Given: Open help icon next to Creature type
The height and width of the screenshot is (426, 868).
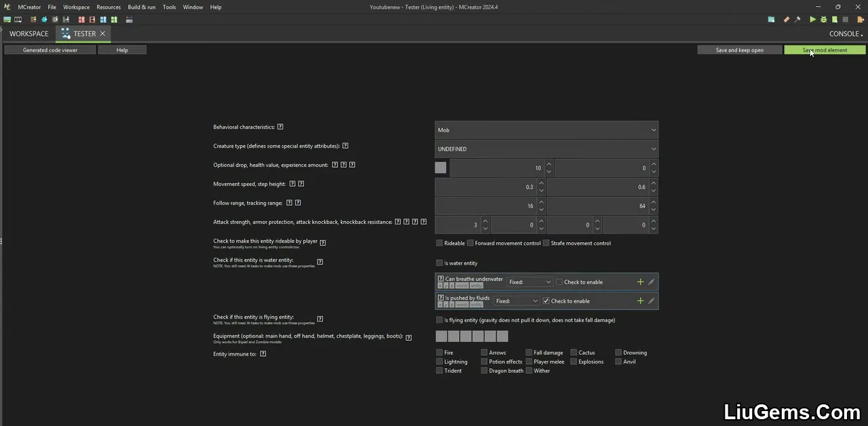Looking at the screenshot, I should (x=346, y=146).
